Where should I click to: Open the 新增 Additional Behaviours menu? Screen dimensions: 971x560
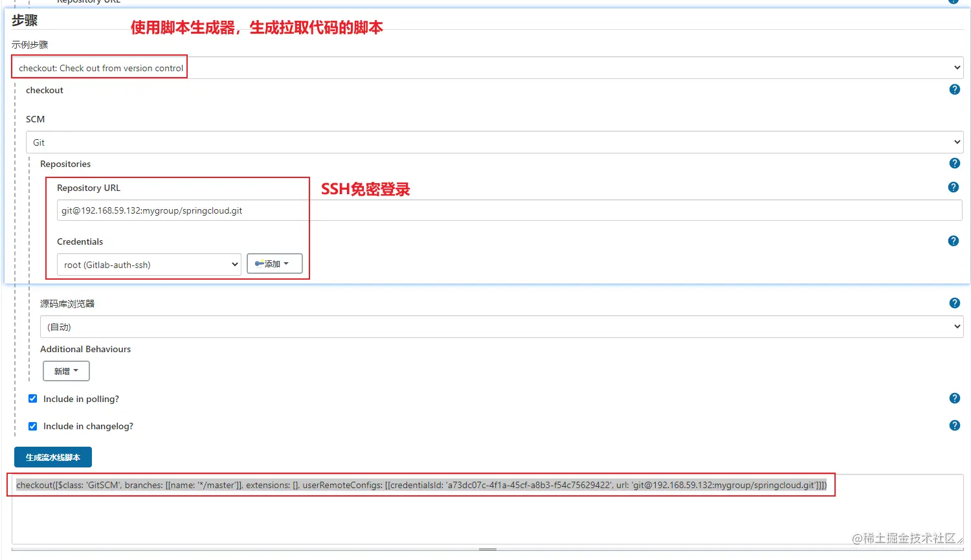pos(66,371)
